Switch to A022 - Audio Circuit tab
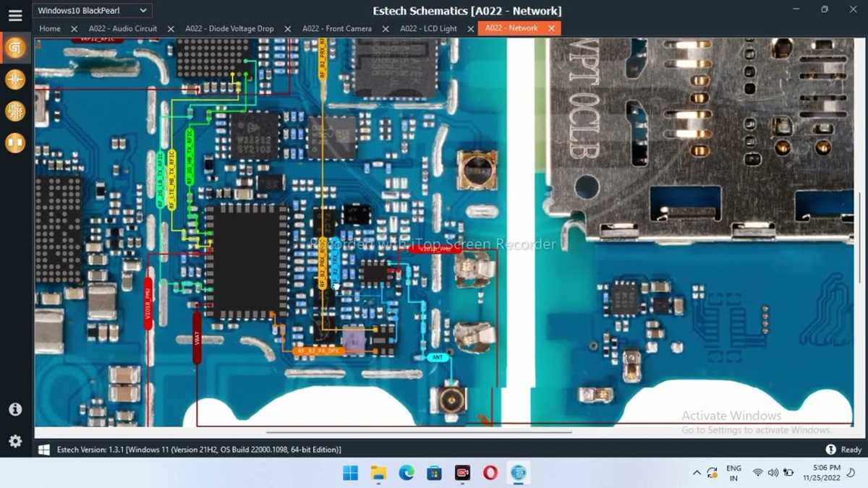Image resolution: width=868 pixels, height=488 pixels. [x=123, y=29]
